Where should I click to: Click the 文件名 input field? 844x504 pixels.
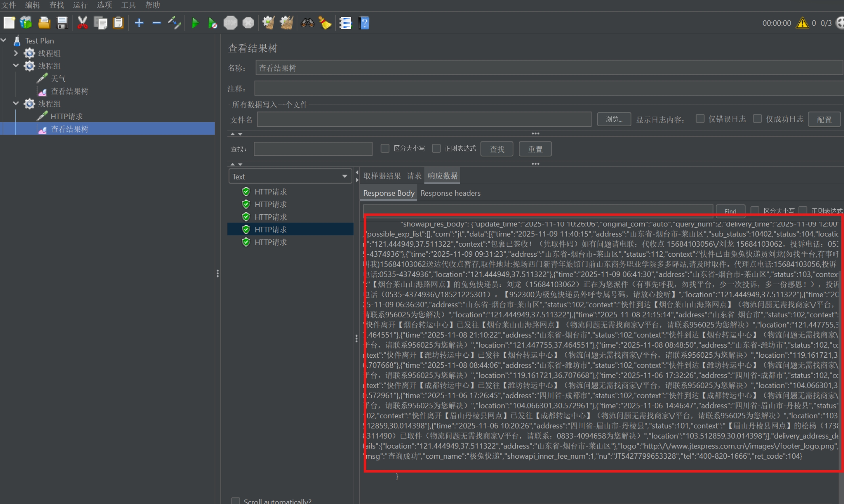click(424, 119)
